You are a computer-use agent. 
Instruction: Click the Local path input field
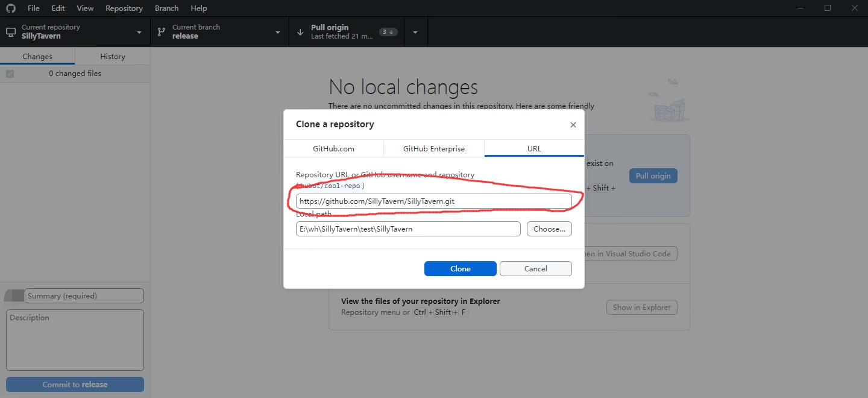pyautogui.click(x=408, y=229)
